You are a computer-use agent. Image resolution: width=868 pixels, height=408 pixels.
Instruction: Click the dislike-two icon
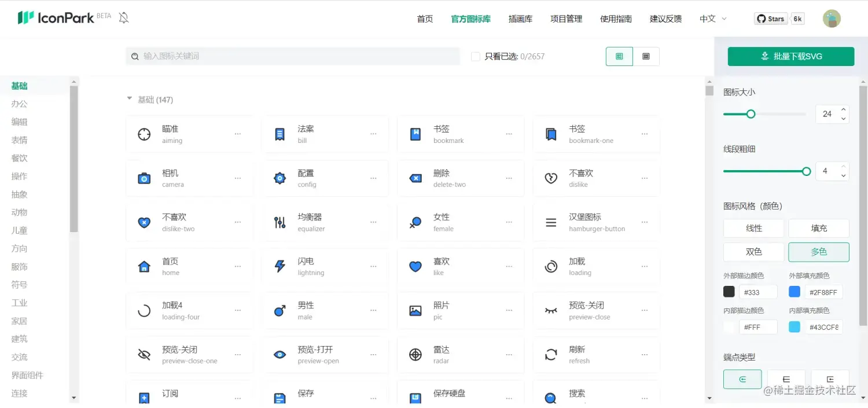[144, 222]
